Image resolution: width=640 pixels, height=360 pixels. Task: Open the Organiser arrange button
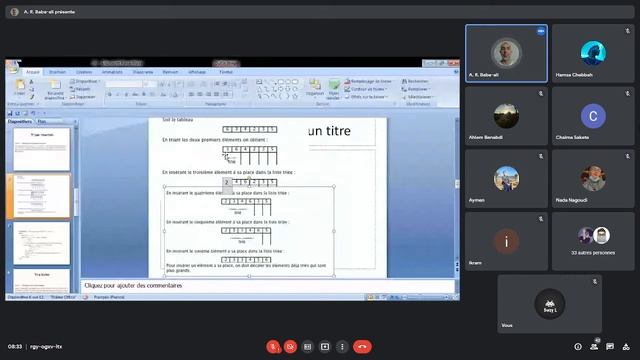click(x=315, y=88)
